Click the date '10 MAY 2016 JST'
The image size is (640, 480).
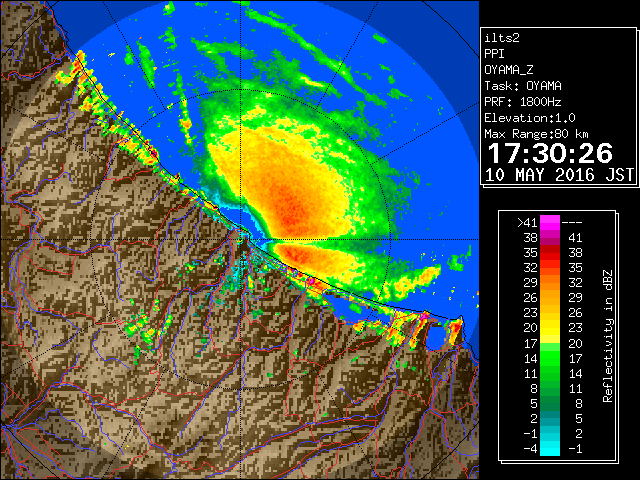click(x=559, y=175)
